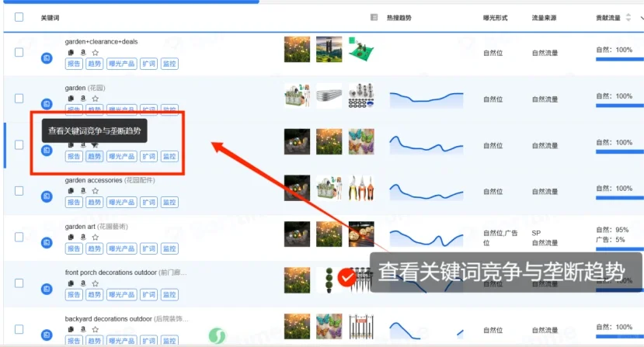The image size is (644, 347).
Task: Click 扩词 for garden accessories
Action: (148, 202)
